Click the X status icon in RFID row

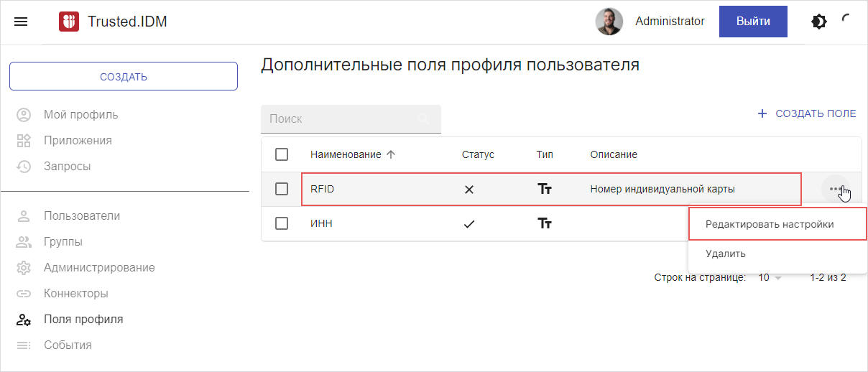469,190
